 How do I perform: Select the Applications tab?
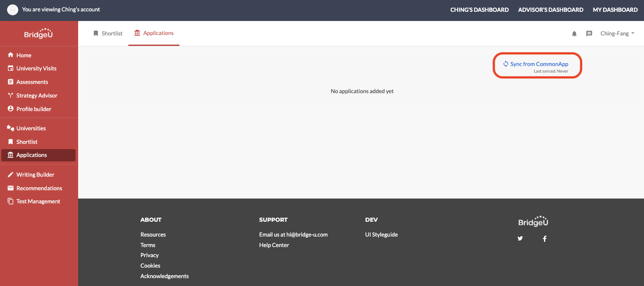pos(154,33)
